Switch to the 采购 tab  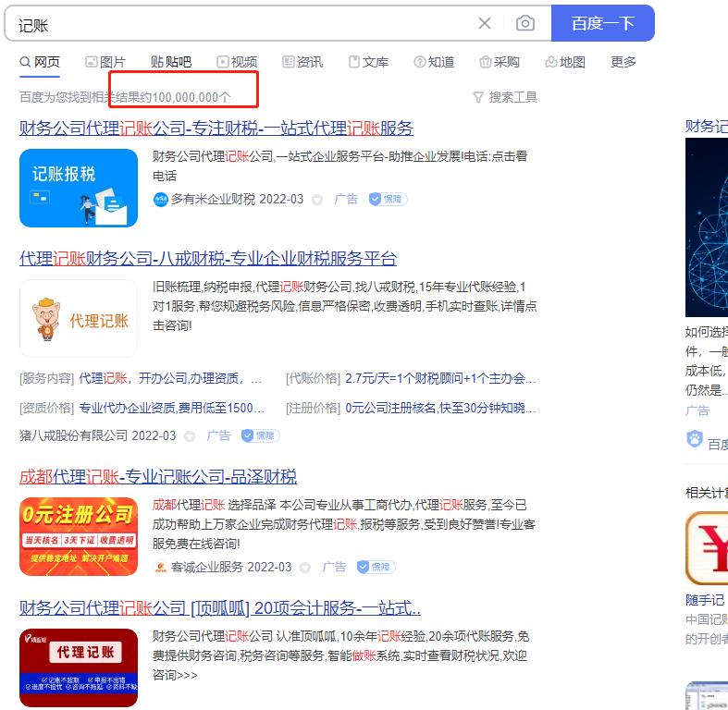tap(500, 62)
